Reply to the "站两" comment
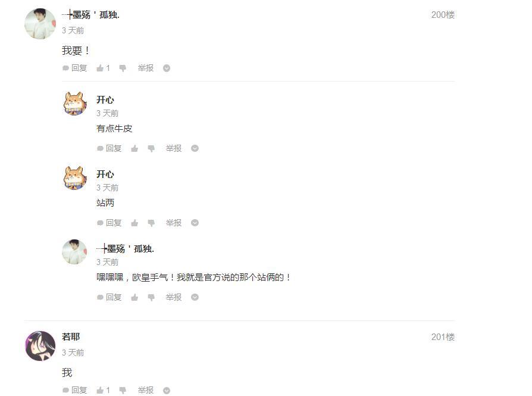532x396 pixels. click(109, 223)
